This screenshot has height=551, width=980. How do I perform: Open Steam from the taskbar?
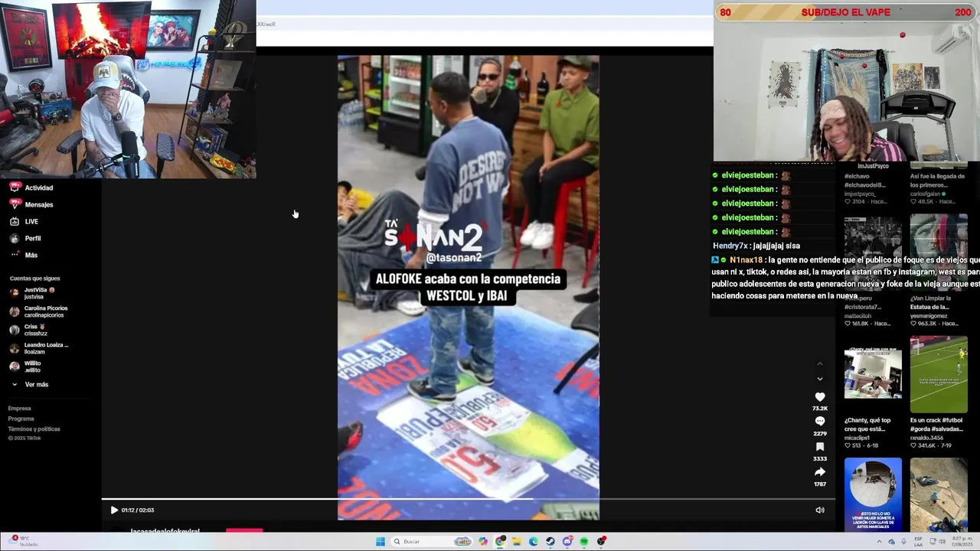pos(550,541)
